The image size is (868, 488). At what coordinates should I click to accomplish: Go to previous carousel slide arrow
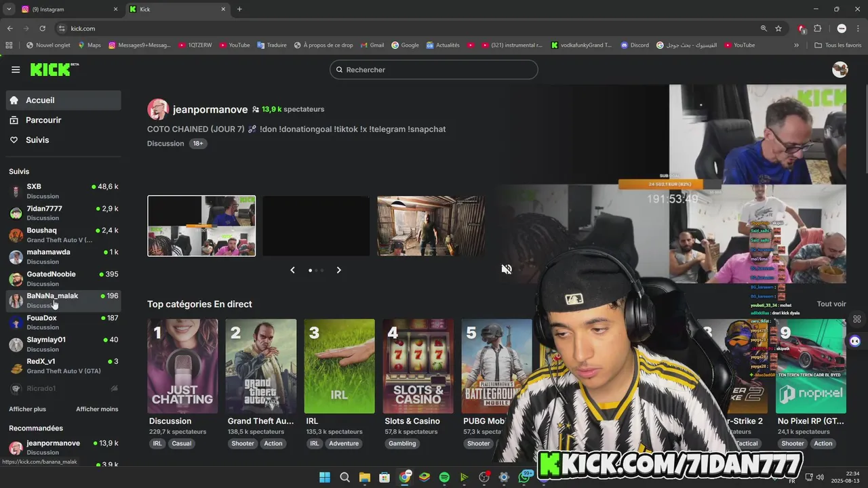pos(292,270)
